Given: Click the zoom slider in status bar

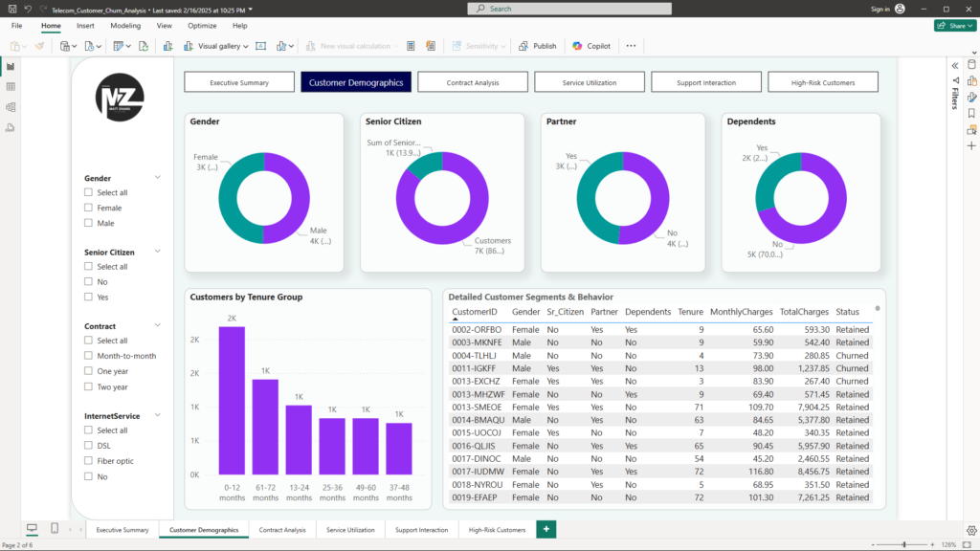Looking at the screenshot, I should (x=905, y=544).
